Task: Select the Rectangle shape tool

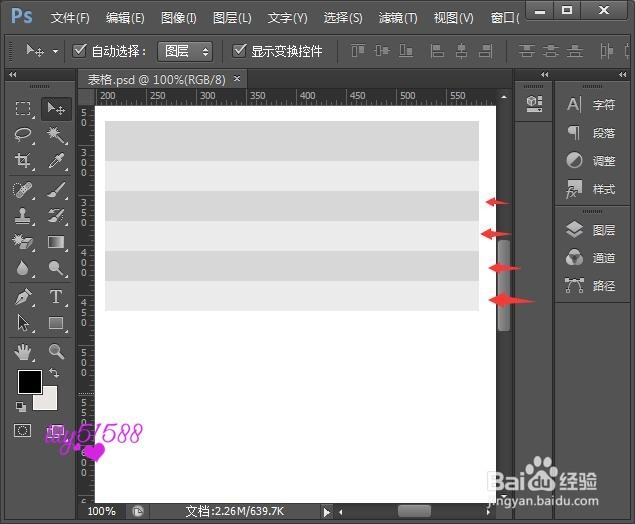Action: point(56,323)
